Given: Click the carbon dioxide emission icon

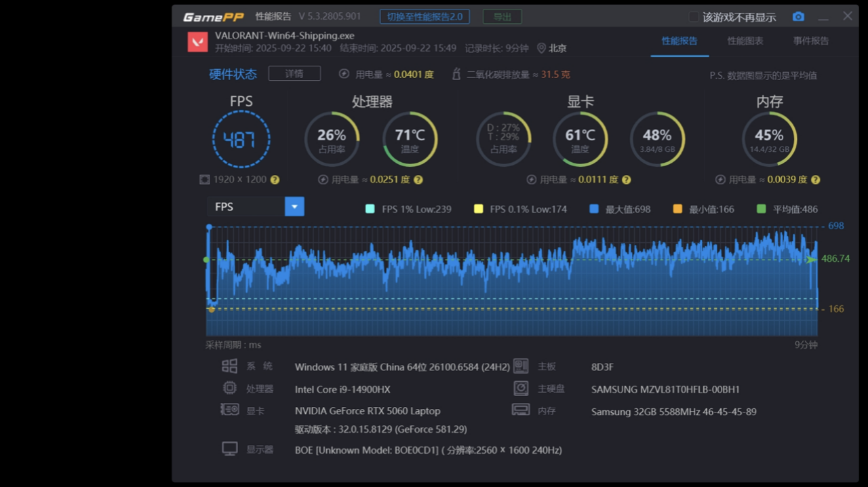Looking at the screenshot, I should 456,75.
